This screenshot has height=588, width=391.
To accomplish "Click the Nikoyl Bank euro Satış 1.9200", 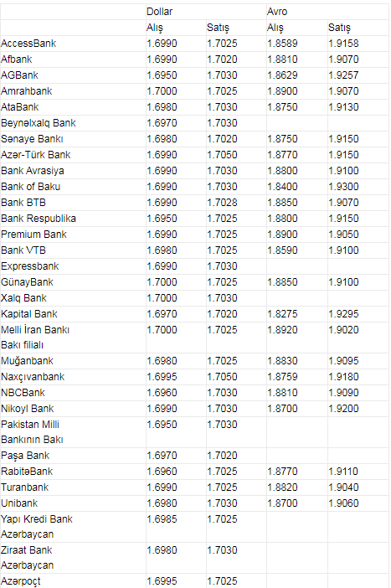I will 343,409.
